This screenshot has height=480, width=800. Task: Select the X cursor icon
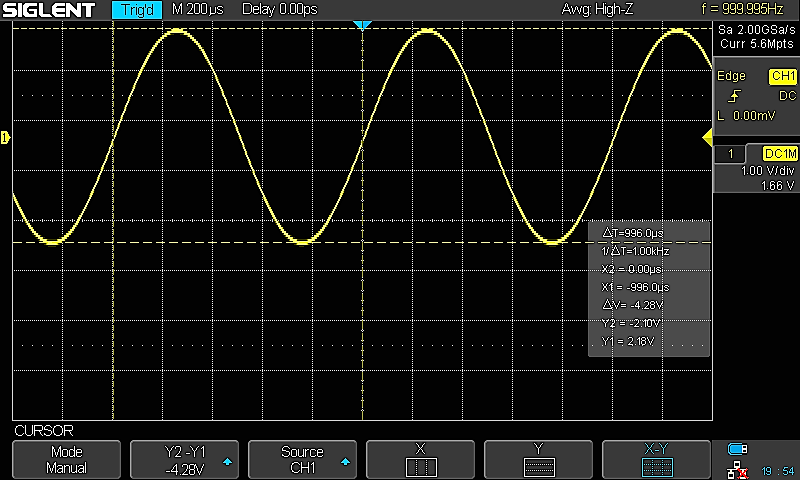pos(420,467)
